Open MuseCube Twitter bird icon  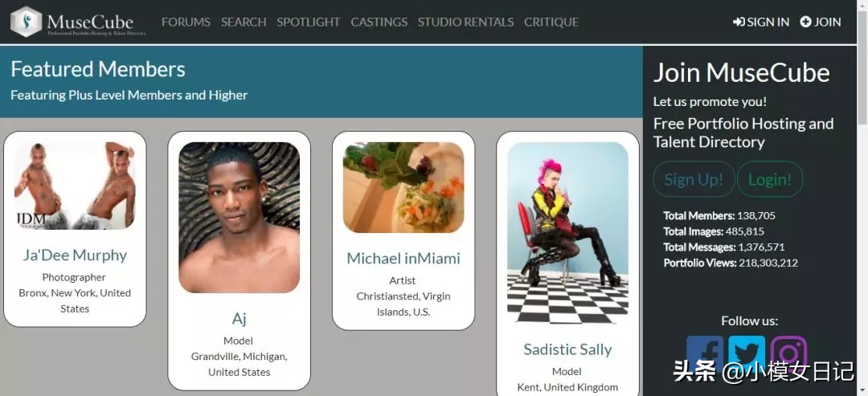pos(747,353)
